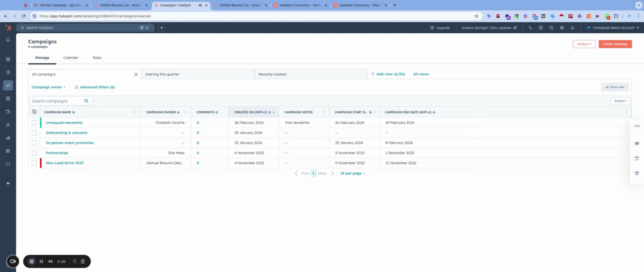The image size is (644, 272).
Task: Select checkbox for Partnerships row
Action: coord(34,153)
